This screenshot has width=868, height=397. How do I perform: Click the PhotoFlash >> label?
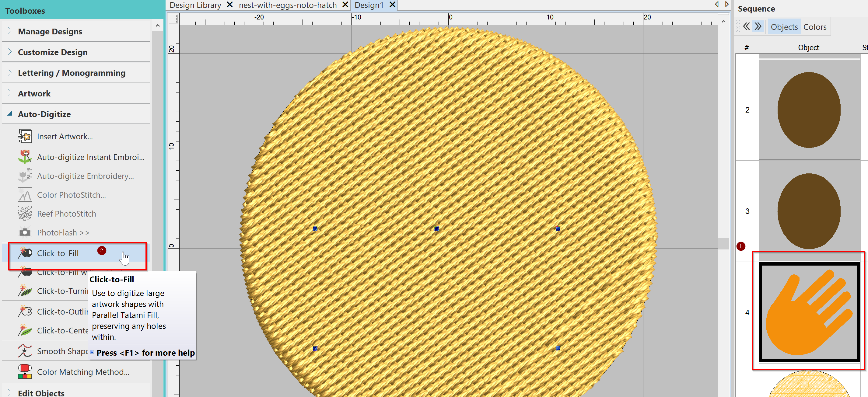(x=63, y=232)
